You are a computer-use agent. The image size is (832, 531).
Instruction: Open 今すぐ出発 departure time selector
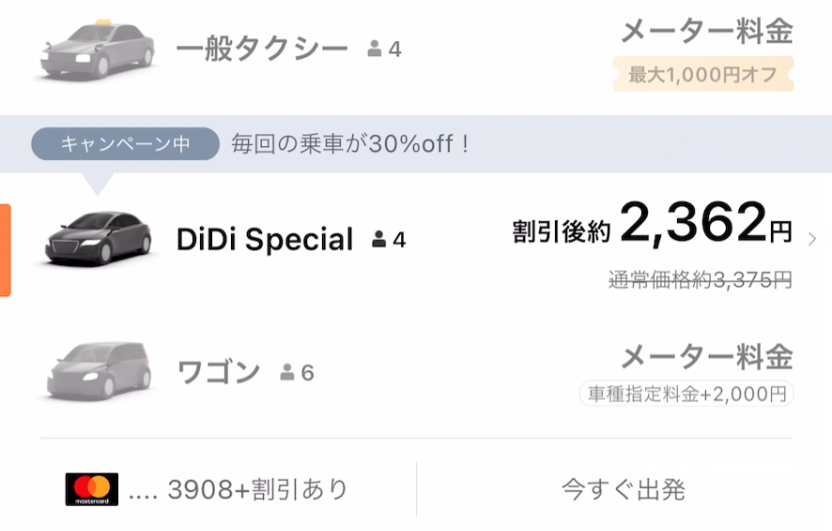pyautogui.click(x=623, y=490)
